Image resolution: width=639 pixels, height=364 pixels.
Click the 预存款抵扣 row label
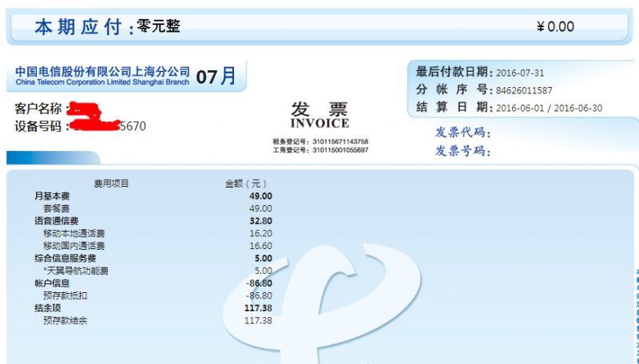pyautogui.click(x=65, y=295)
